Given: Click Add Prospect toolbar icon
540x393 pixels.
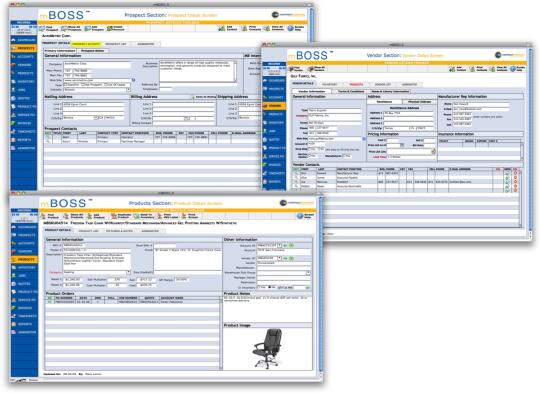Looking at the screenshot, I should click(94, 29).
